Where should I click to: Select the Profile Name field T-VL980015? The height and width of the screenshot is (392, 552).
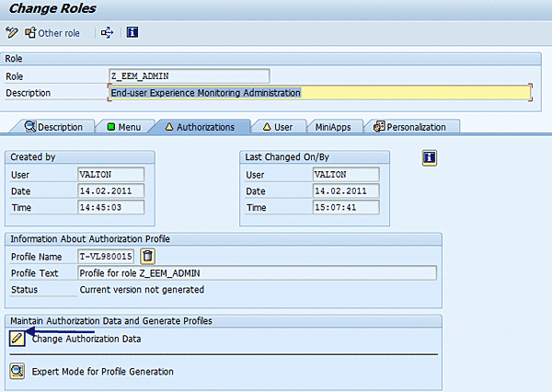[x=107, y=256]
